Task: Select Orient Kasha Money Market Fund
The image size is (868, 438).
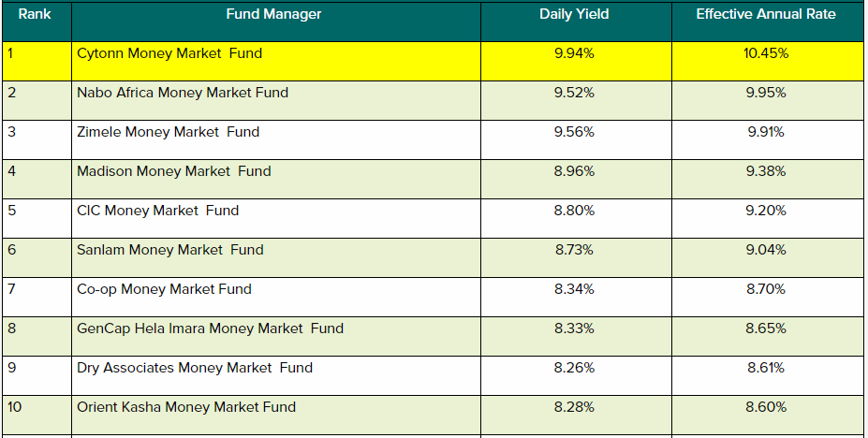Action: point(186,407)
